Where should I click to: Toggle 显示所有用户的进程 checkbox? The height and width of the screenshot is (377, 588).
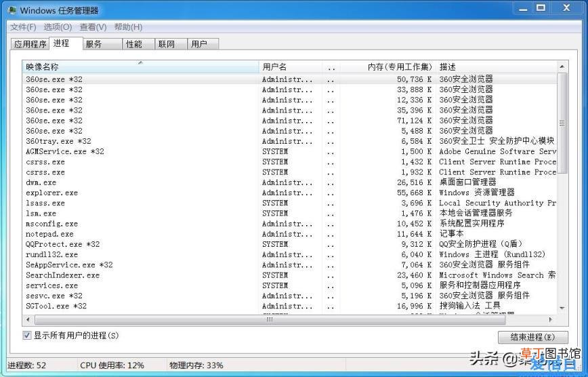(27, 336)
